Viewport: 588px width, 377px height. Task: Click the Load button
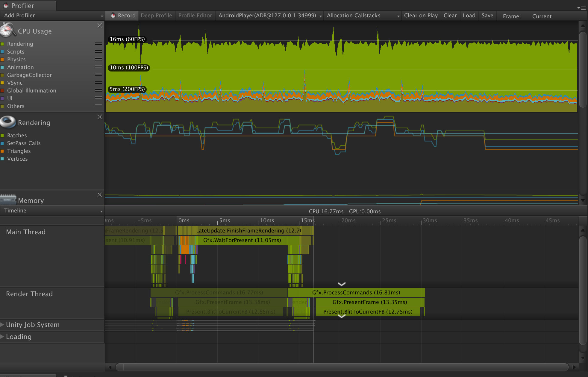[x=469, y=16]
